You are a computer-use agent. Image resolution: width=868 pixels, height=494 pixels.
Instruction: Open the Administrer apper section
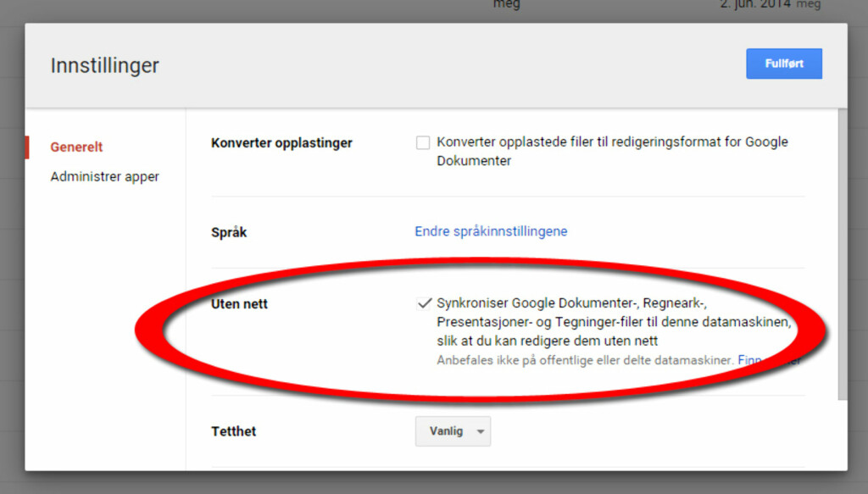coord(104,176)
